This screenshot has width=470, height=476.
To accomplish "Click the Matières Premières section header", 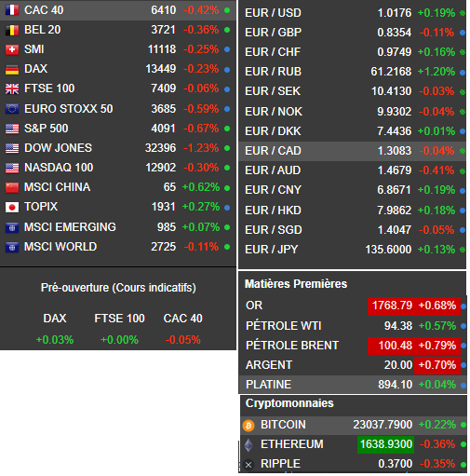I will [x=296, y=284].
